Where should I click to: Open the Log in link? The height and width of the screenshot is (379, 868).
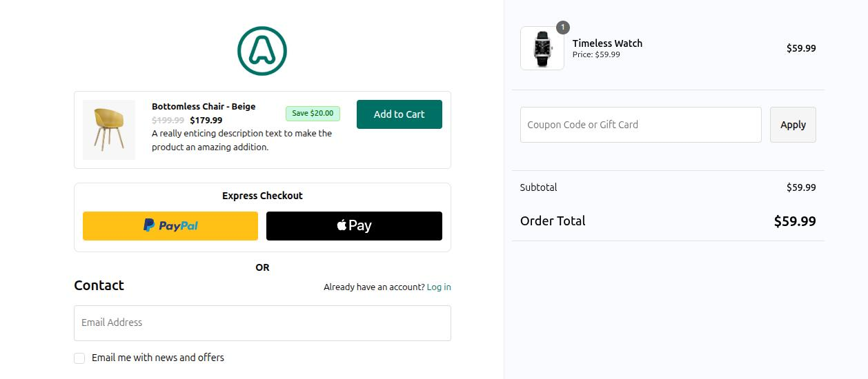click(439, 287)
